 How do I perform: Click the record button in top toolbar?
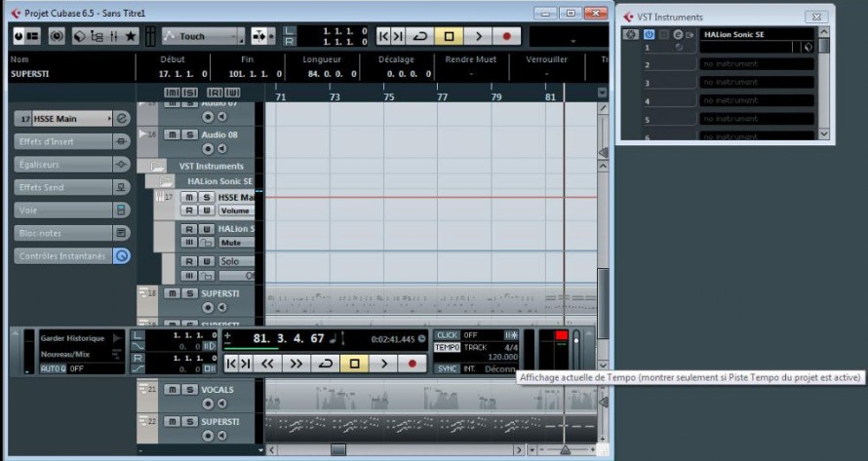(506, 36)
